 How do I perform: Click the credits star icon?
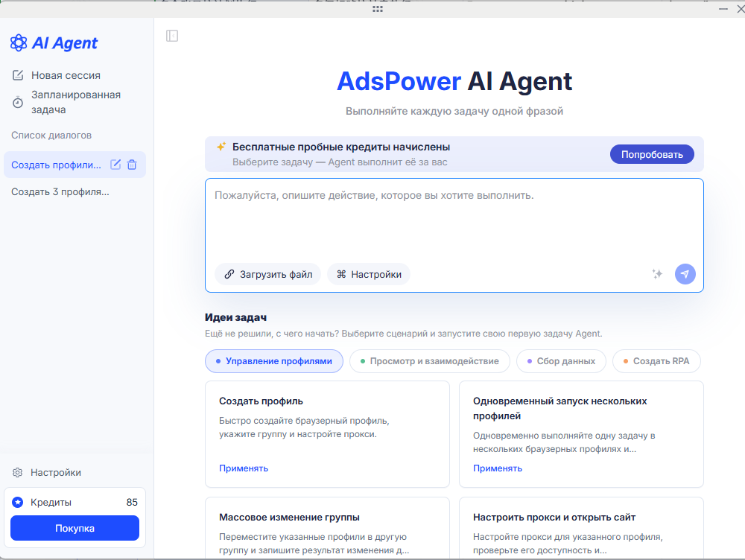click(x=18, y=502)
